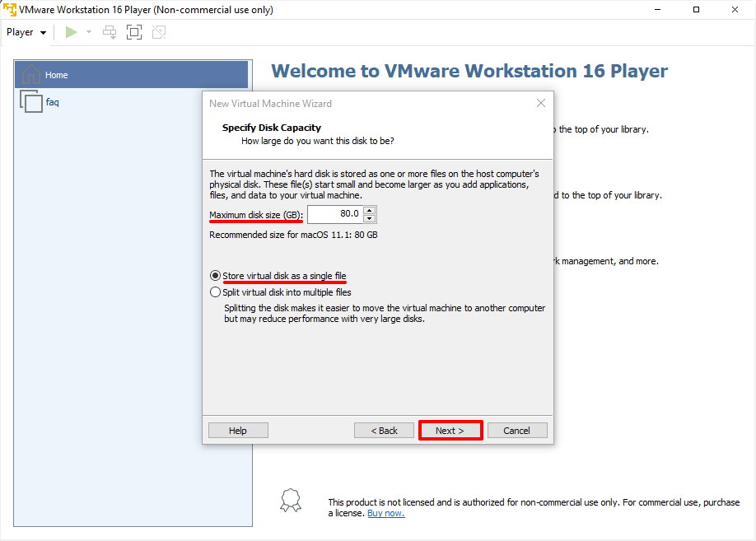756x541 pixels.
Task: Click Next to continue the wizard
Action: pyautogui.click(x=450, y=431)
